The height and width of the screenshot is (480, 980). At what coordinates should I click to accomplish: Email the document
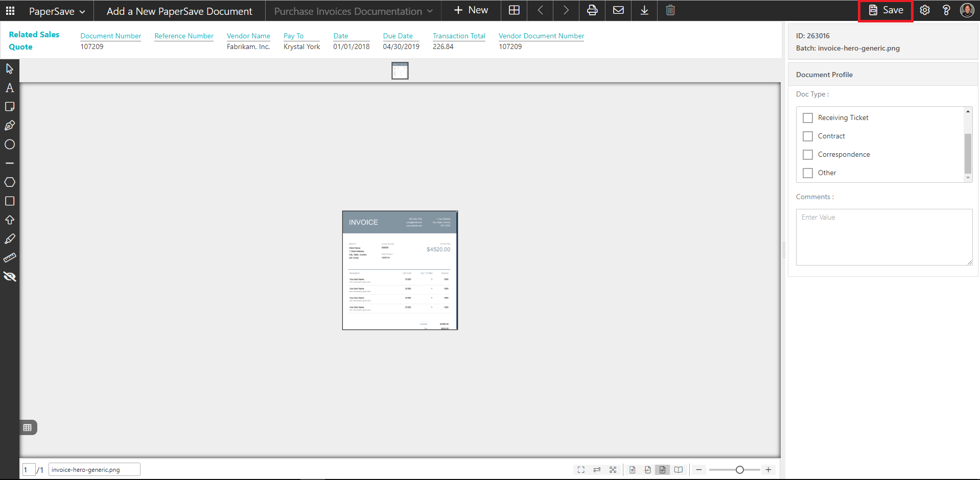click(618, 10)
